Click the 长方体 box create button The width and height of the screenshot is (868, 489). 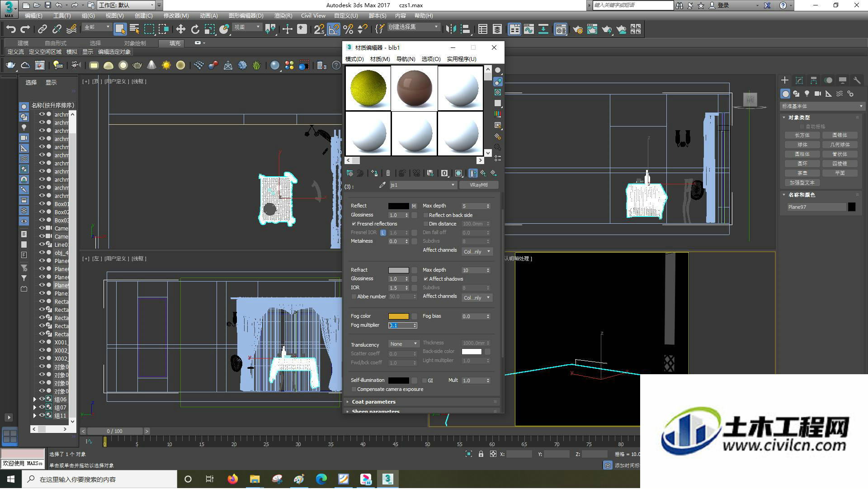(802, 135)
